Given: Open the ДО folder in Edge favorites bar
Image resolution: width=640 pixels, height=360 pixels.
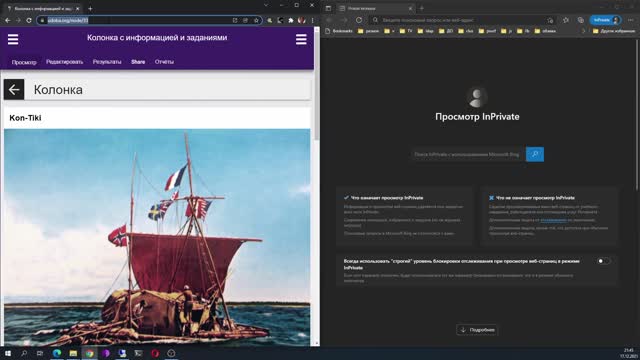Looking at the screenshot, I should (x=446, y=31).
